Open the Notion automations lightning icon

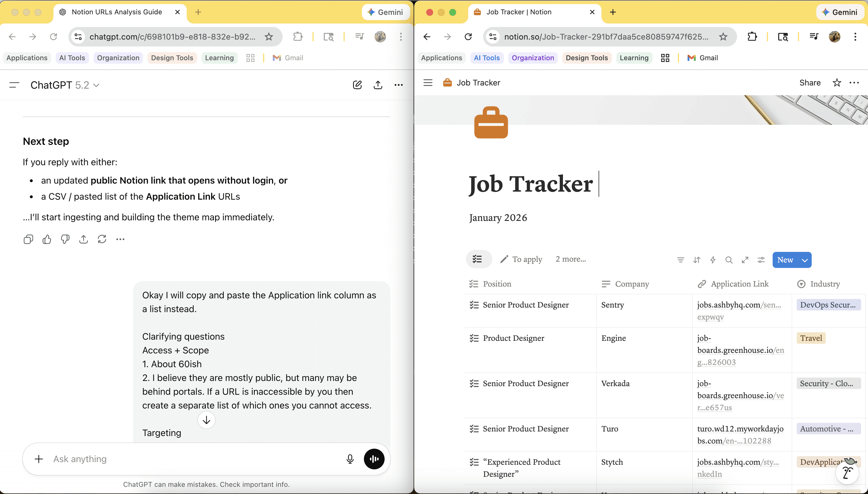click(713, 260)
